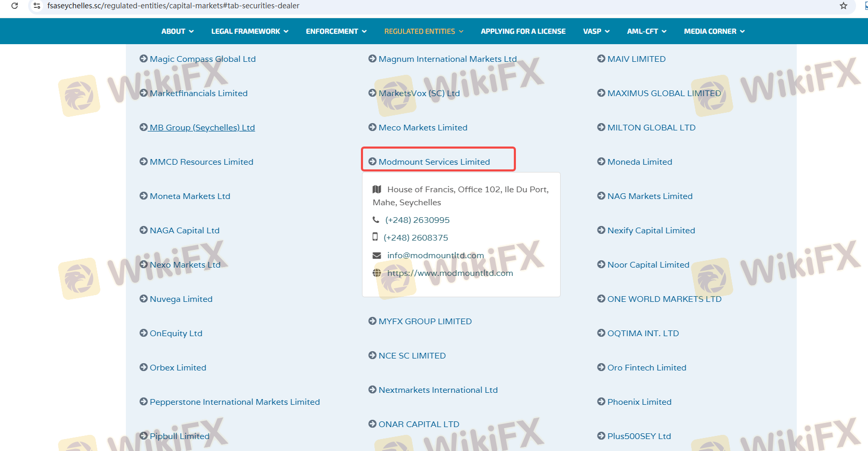The image size is (868, 451).
Task: Expand the ENFORCEMENT dropdown menu
Action: click(336, 31)
